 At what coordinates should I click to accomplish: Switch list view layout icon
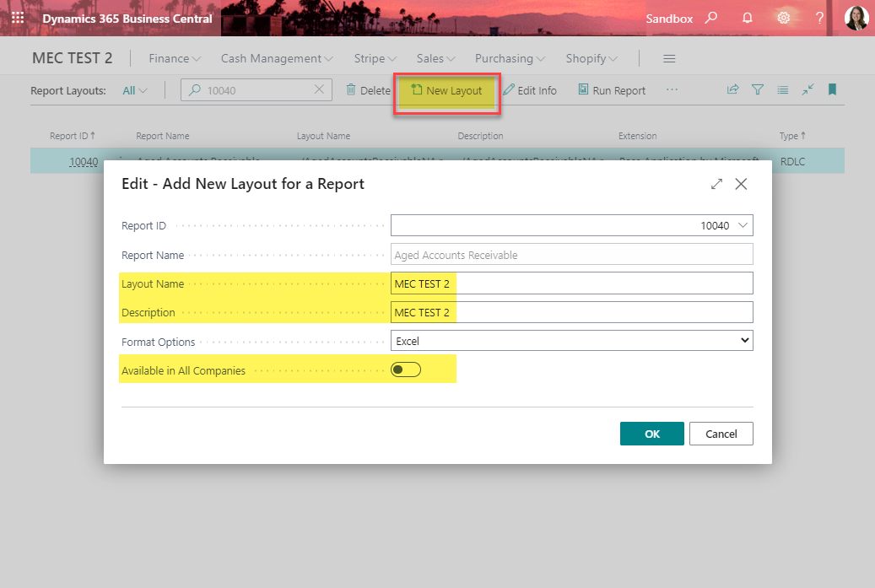pyautogui.click(x=782, y=89)
